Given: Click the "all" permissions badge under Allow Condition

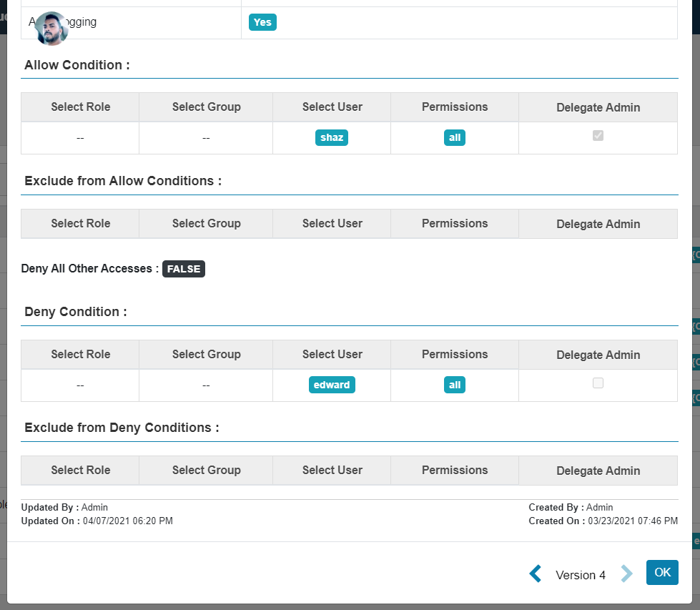Looking at the screenshot, I should 454,137.
